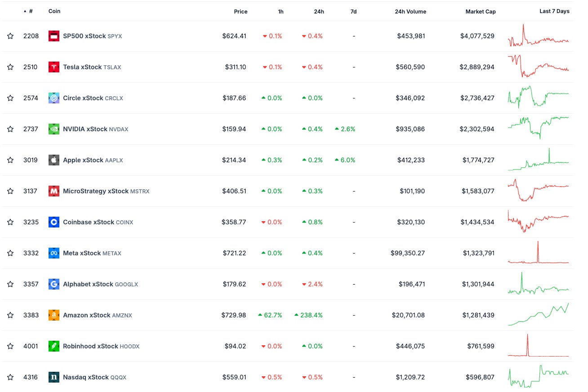Sort by the 1h change header
Image resolution: width=588 pixels, height=392 pixels.
[x=281, y=11]
